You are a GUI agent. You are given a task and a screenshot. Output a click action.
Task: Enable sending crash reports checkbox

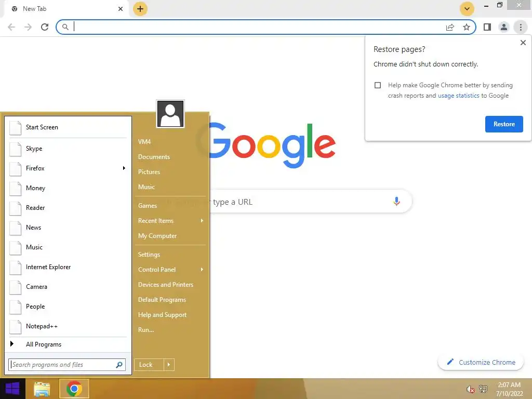coord(378,85)
